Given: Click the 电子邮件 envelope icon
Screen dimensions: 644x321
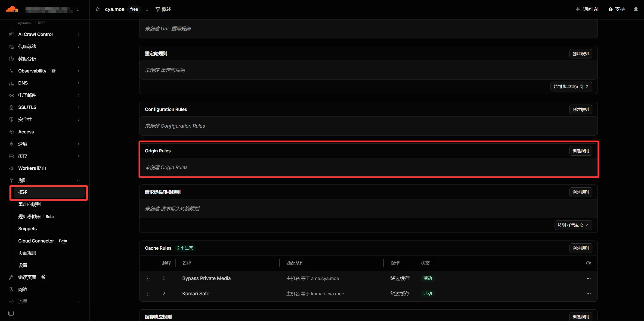Looking at the screenshot, I should pyautogui.click(x=11, y=95).
